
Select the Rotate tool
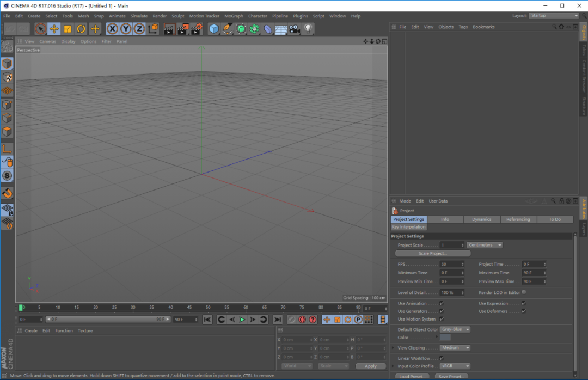pyautogui.click(x=81, y=29)
